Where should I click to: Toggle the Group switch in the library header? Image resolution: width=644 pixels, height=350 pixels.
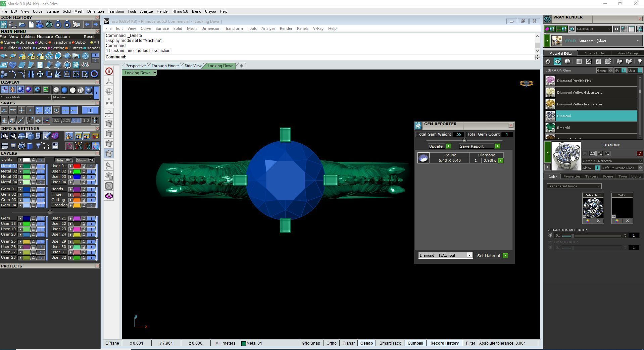pyautogui.click(x=611, y=70)
